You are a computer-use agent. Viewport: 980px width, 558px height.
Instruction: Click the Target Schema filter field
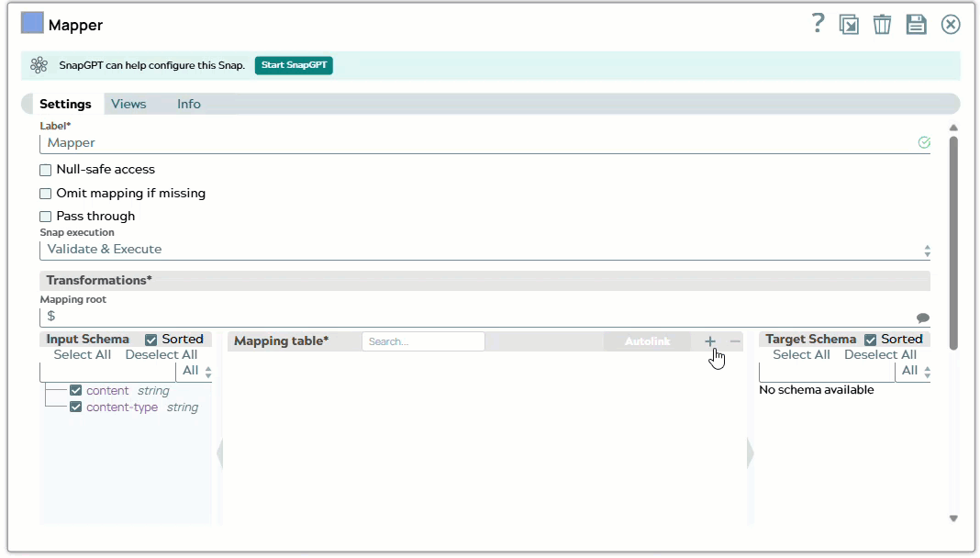pos(827,372)
